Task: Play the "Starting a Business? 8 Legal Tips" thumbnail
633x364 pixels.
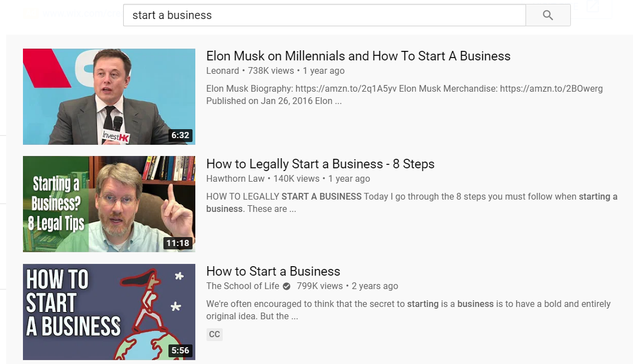Action: tap(109, 204)
